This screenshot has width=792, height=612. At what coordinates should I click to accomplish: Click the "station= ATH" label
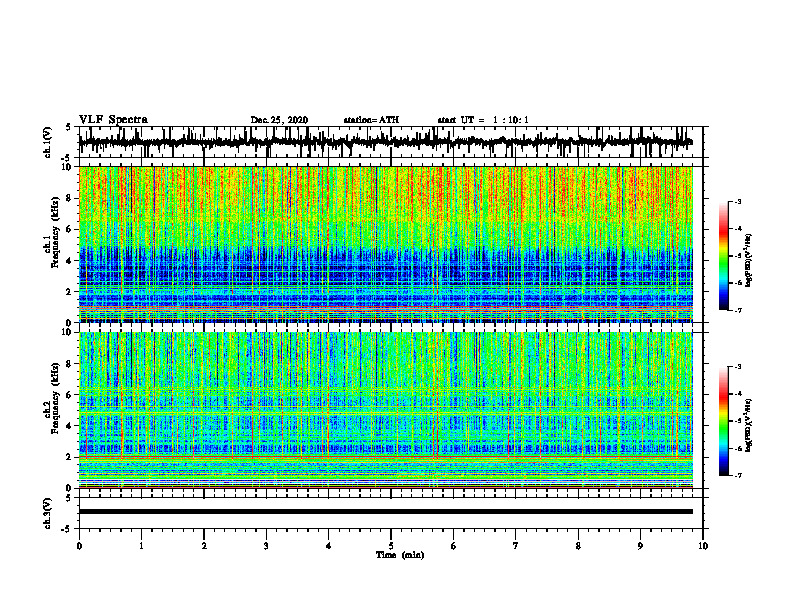coord(371,120)
